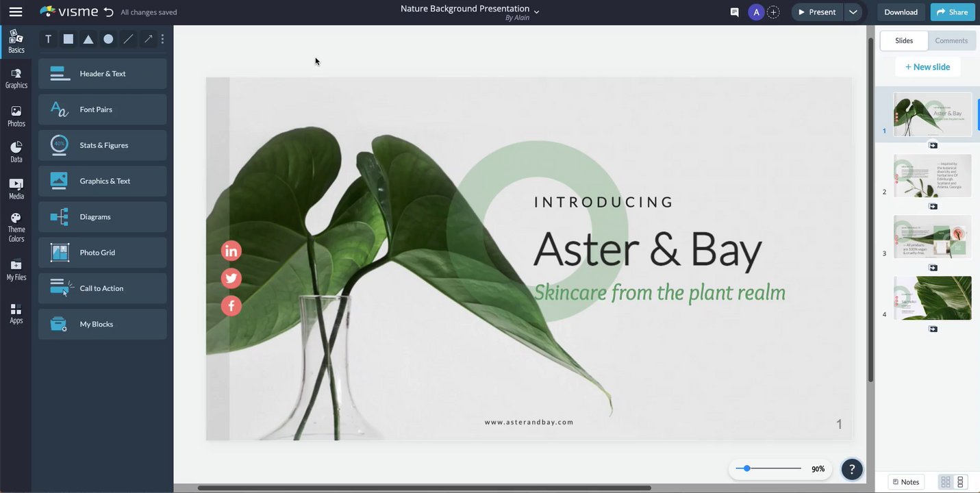
Task: Open the help question mark button
Action: [x=852, y=469]
